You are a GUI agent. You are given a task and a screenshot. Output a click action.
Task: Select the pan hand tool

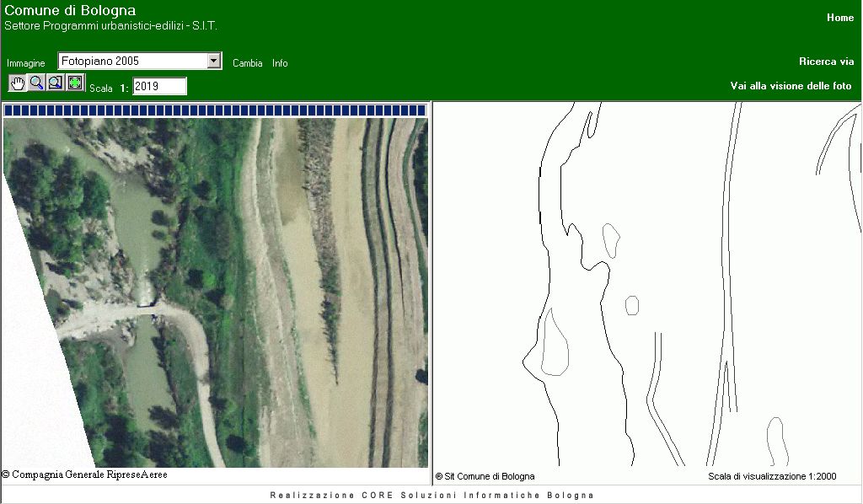coord(18,83)
